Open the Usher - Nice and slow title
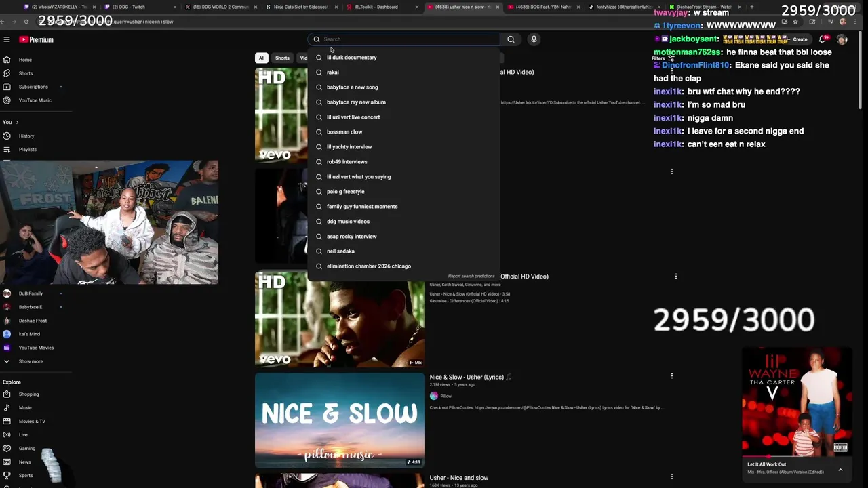868x488 pixels. (x=458, y=478)
